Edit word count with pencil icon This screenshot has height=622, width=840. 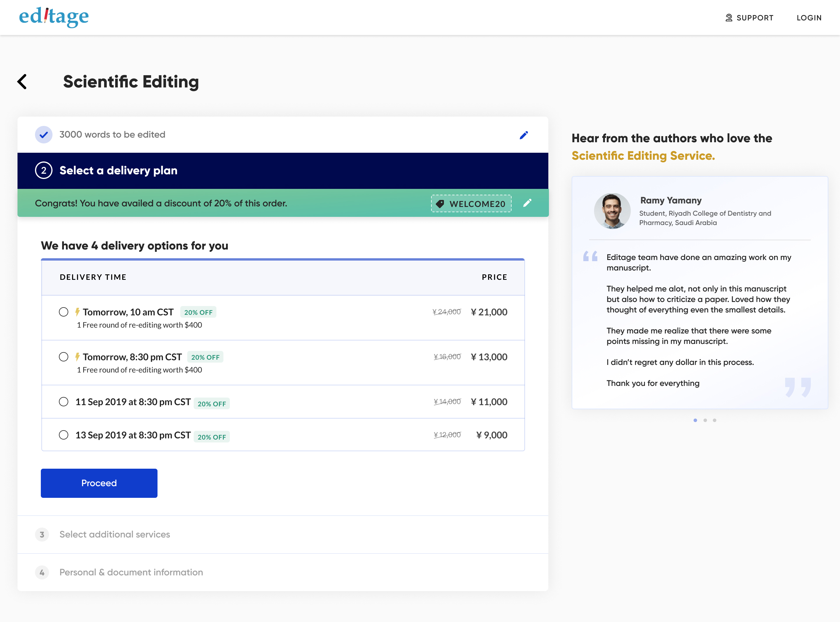(524, 135)
